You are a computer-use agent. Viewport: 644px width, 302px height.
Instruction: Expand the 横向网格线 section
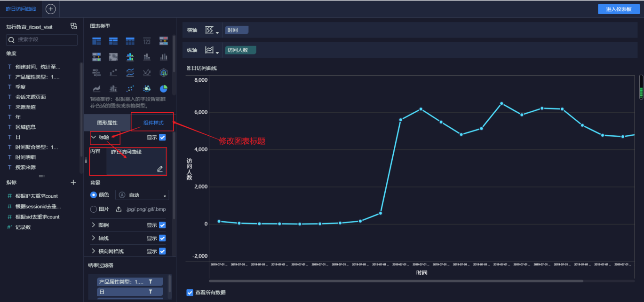point(93,251)
